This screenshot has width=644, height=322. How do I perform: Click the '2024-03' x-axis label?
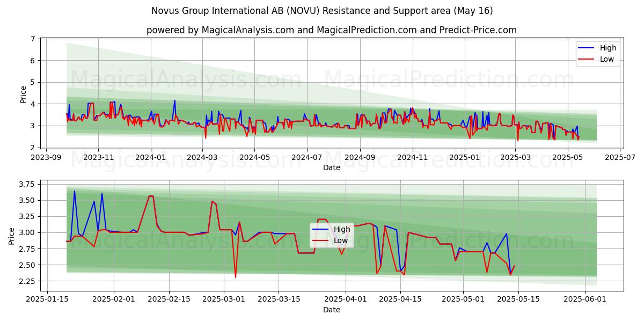(x=202, y=158)
